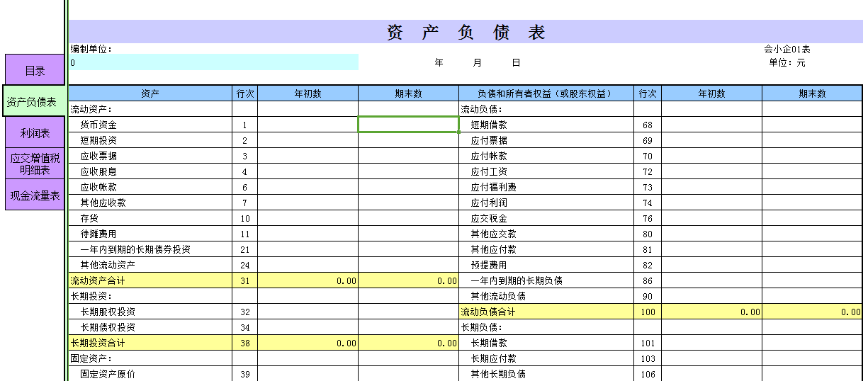Click the 应收股息 row label
The width and height of the screenshot is (868, 381).
click(98, 171)
